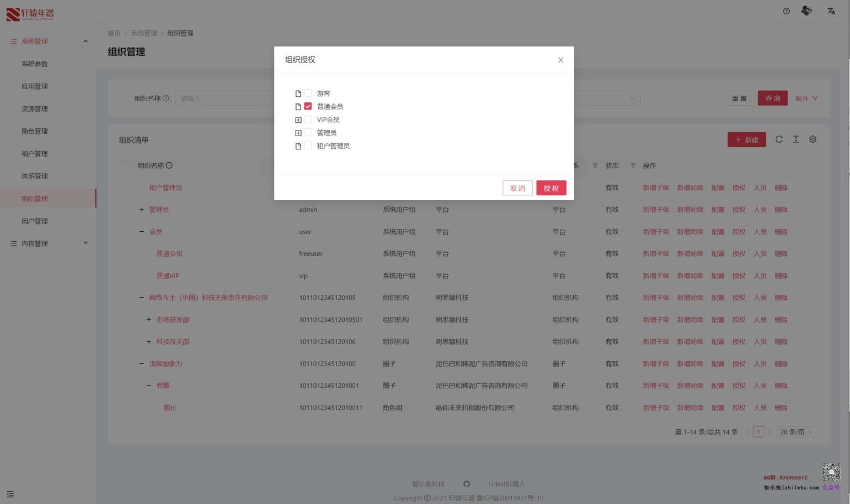The image size is (850, 504).
Task: Open the 20 条/页 page size dropdown
Action: click(x=797, y=432)
